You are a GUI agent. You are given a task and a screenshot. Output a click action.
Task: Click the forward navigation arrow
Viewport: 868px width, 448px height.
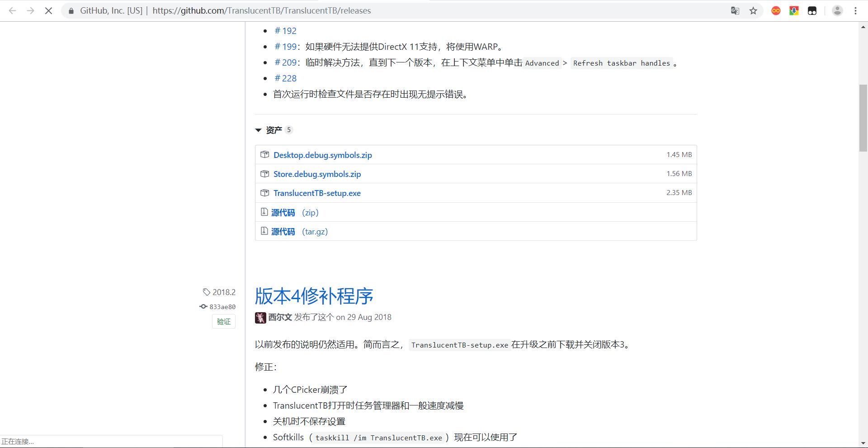tap(30, 10)
